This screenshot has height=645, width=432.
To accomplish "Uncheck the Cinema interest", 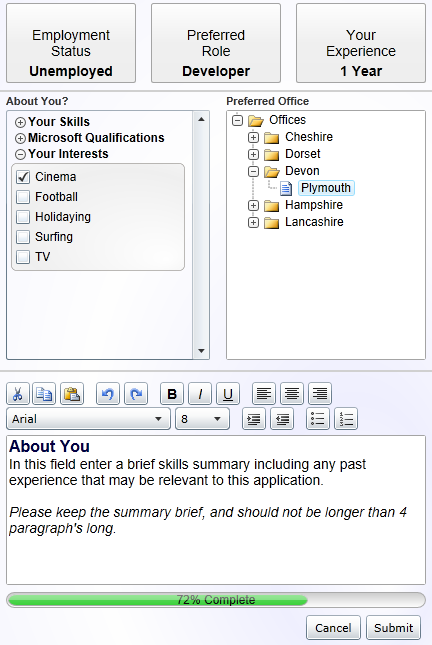I will pyautogui.click(x=23, y=177).
